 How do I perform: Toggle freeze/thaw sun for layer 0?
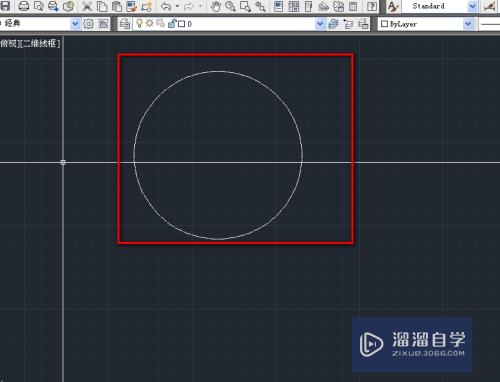click(x=149, y=23)
